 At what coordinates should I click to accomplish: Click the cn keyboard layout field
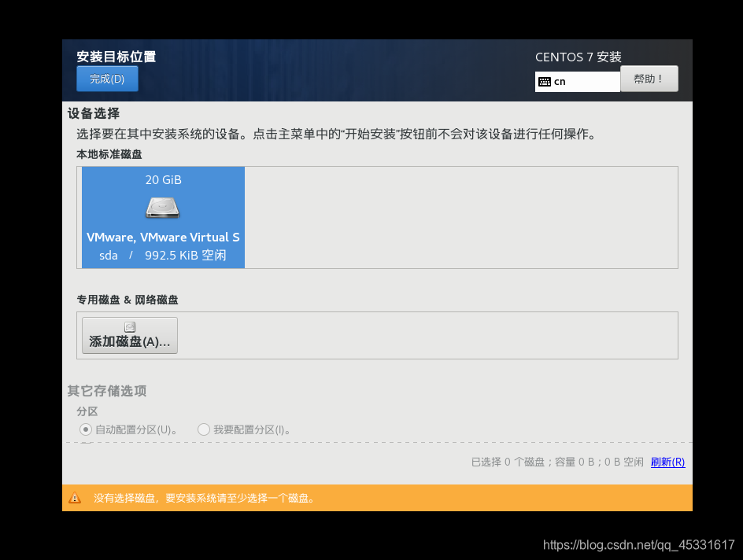[577, 82]
